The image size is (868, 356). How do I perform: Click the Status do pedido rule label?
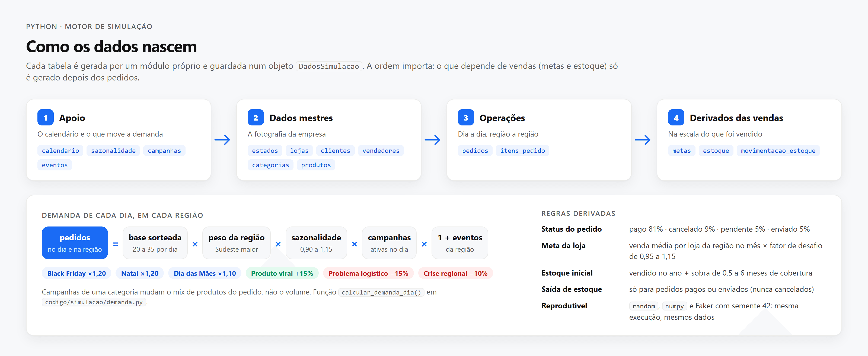(x=572, y=229)
